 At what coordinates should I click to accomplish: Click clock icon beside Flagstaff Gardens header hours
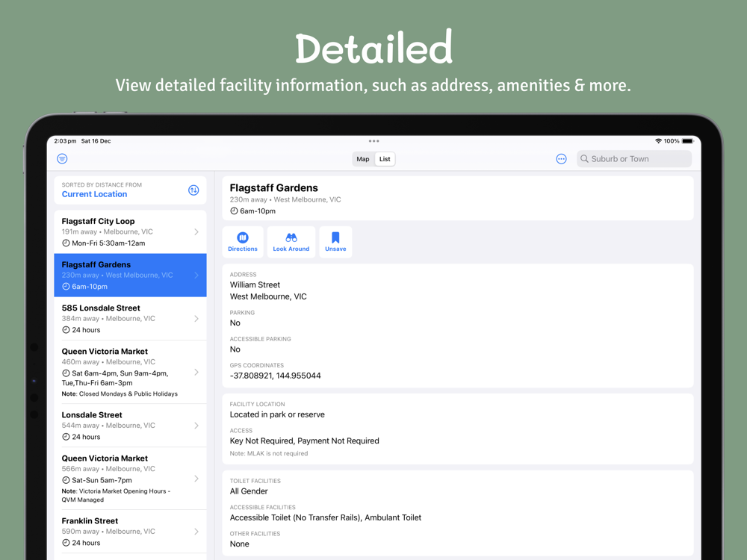(234, 211)
